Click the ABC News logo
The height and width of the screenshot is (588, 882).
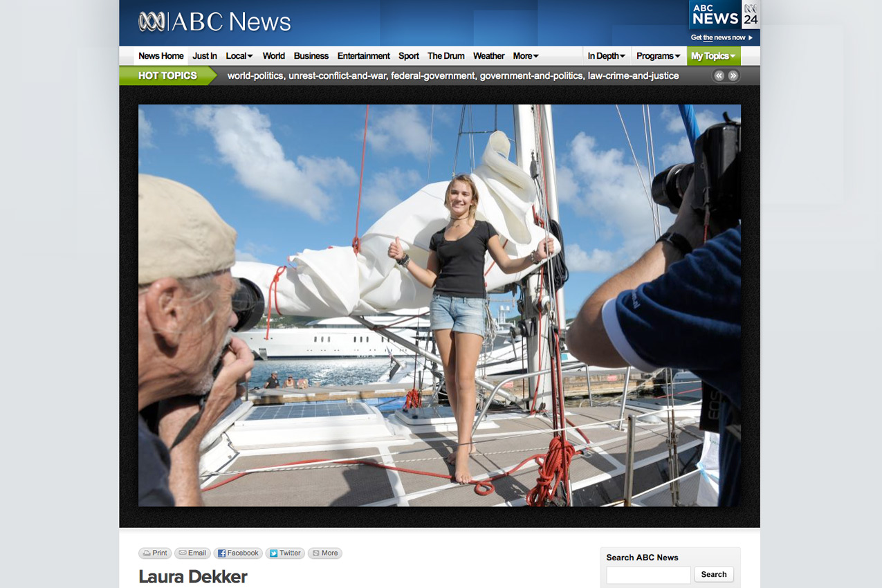tap(214, 22)
